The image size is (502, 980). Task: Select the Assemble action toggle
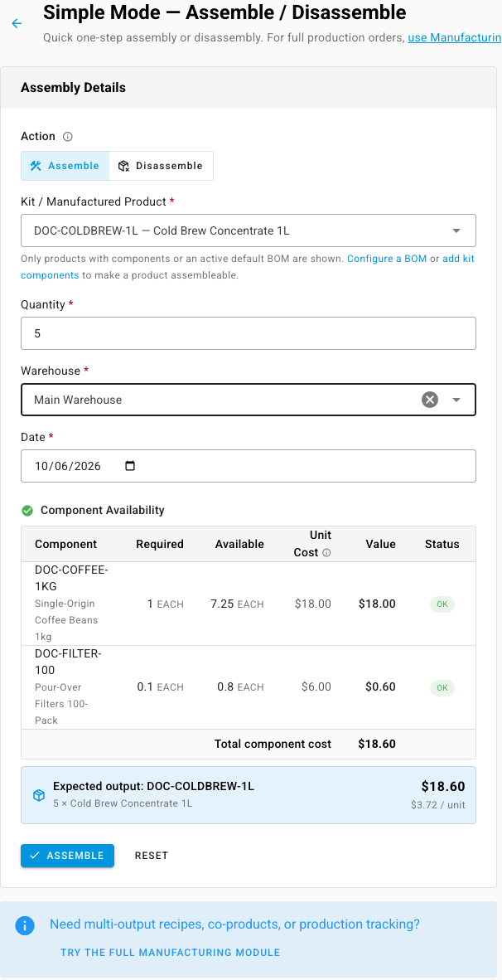[65, 166]
